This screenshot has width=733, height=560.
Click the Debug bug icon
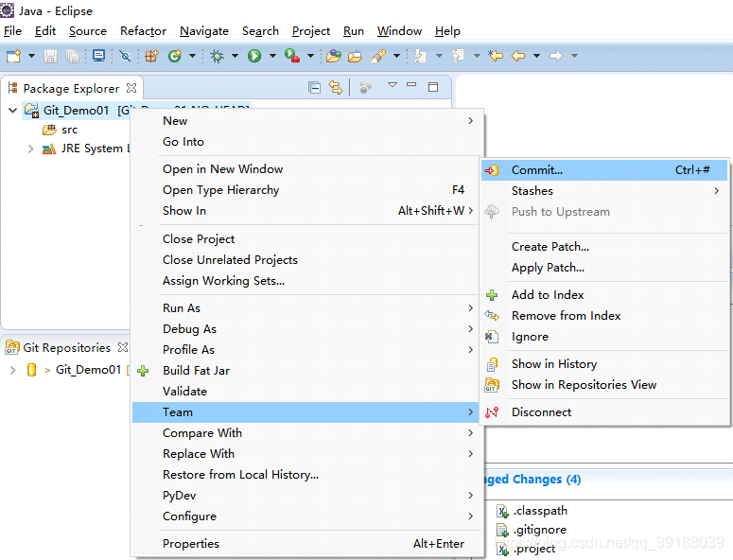tap(217, 56)
